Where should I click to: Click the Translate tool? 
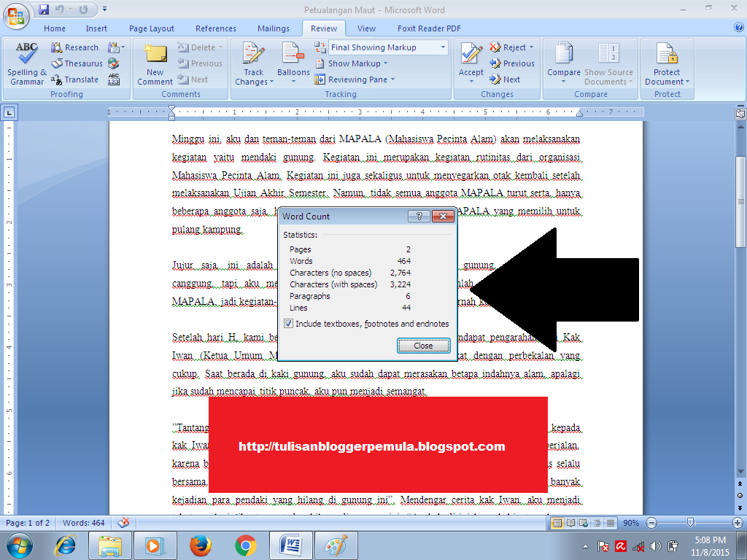75,79
